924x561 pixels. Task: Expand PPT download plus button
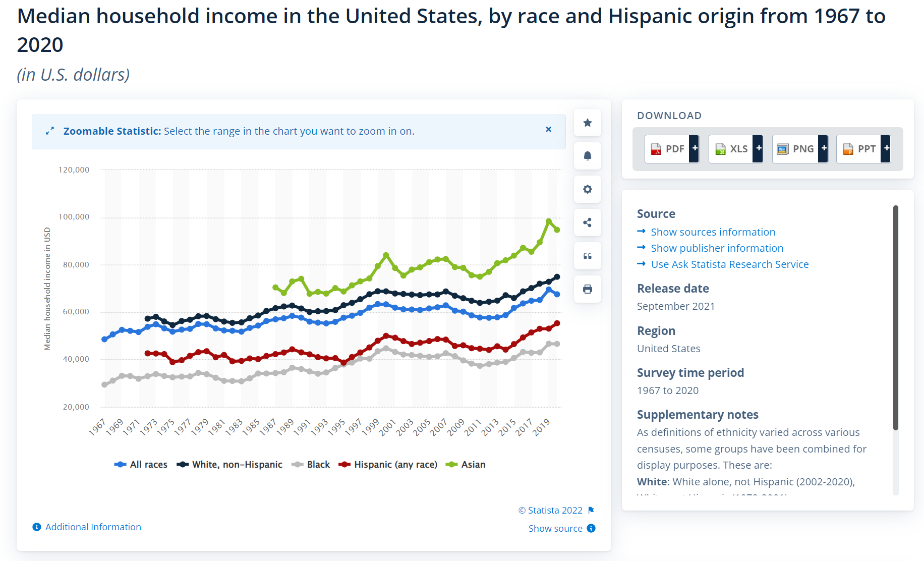[x=886, y=149]
